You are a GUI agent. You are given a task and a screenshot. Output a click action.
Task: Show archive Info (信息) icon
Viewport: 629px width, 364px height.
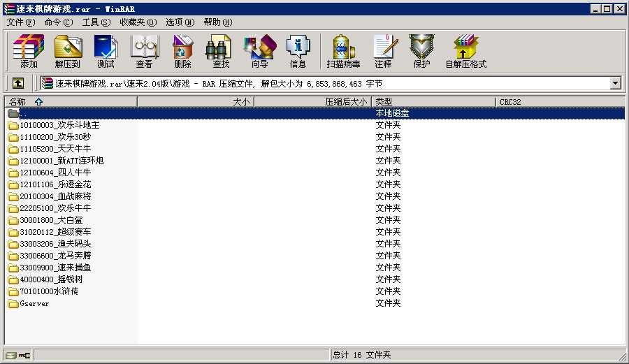298,51
